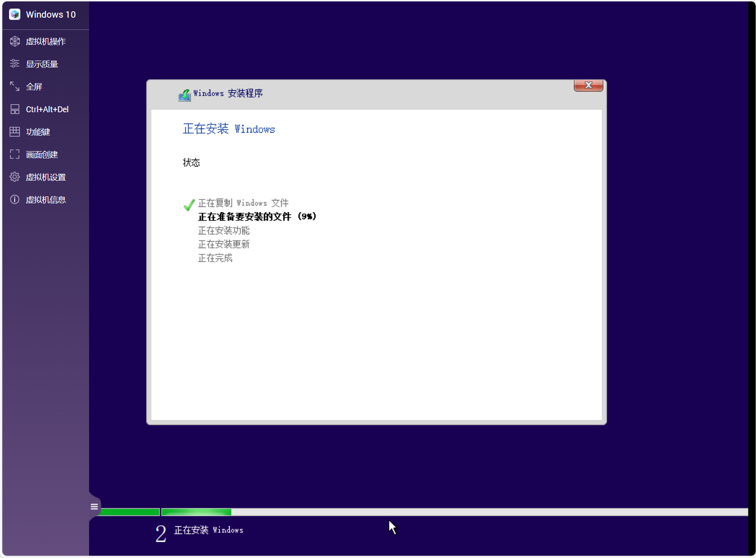This screenshot has width=756, height=558.
Task: Click the 虚拟机信息 info icon
Action: [15, 200]
